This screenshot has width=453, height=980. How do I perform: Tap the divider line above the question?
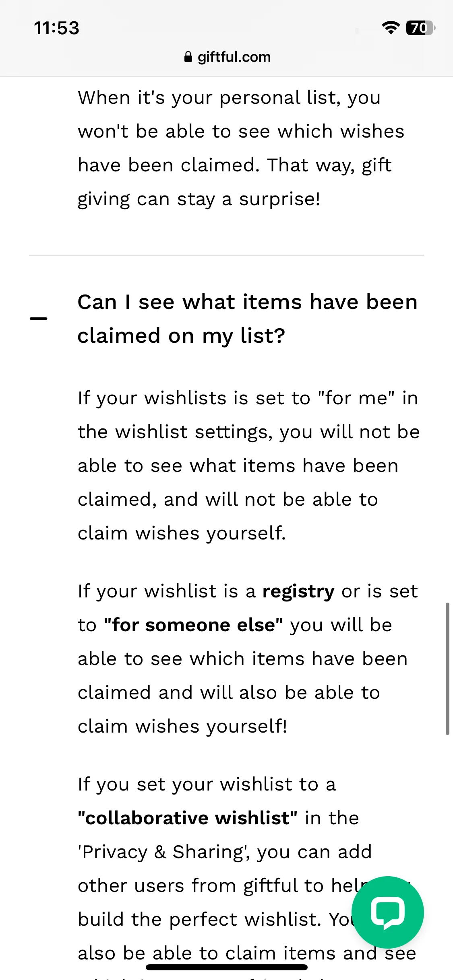(x=226, y=255)
